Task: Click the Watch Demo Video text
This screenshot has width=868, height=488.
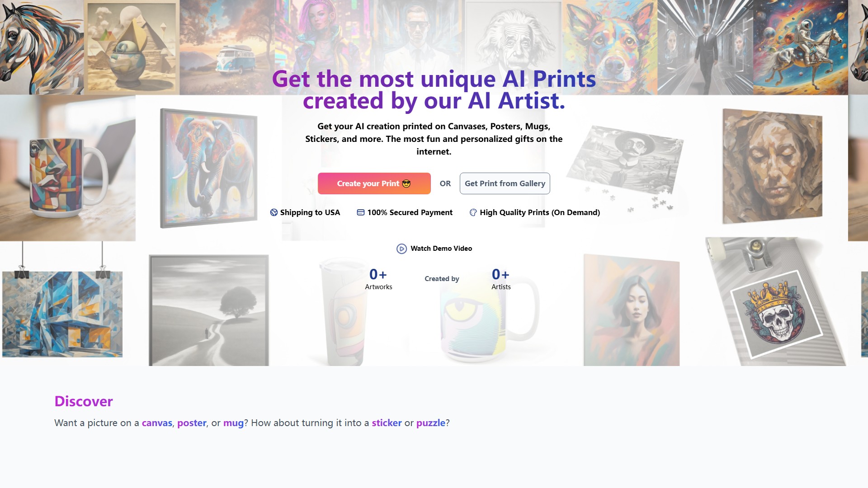Action: coord(441,249)
